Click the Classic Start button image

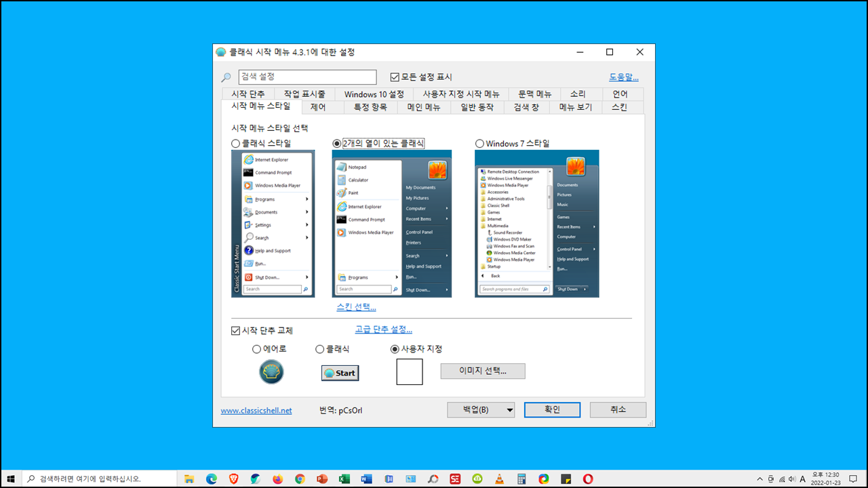pos(340,373)
